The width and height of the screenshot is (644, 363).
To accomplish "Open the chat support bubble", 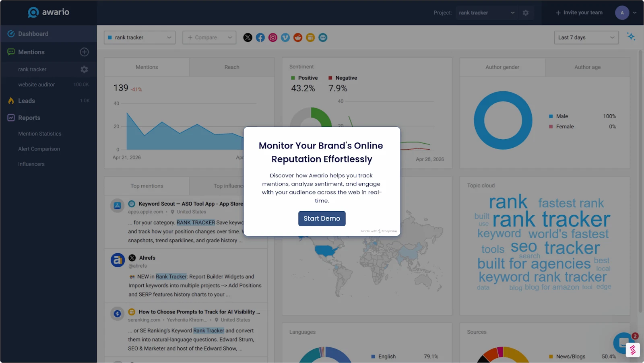I will 623,343.
